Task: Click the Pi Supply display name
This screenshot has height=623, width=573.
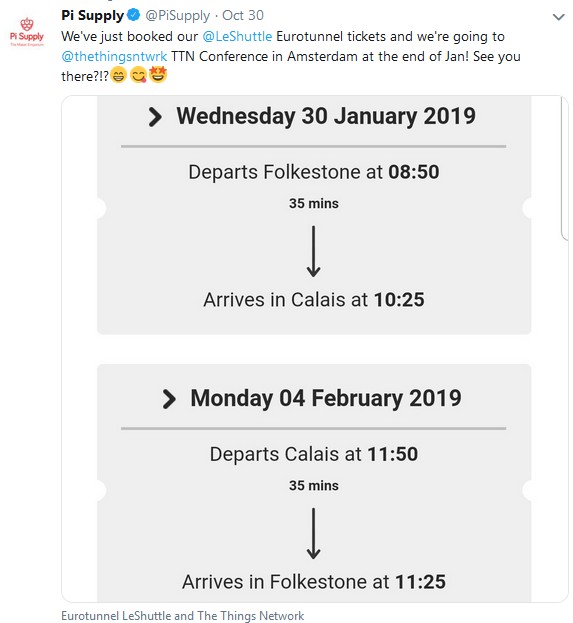Action: (93, 15)
